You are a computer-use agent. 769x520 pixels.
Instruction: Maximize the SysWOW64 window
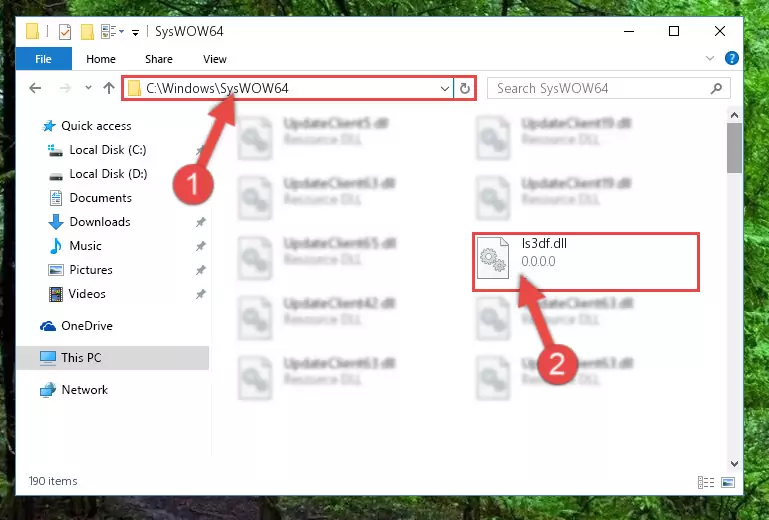coord(674,31)
